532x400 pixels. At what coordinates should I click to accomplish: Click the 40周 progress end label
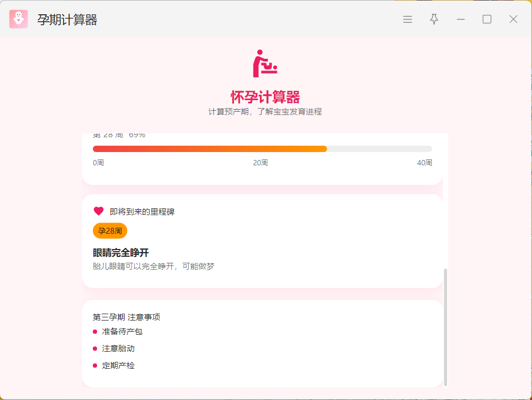point(424,163)
